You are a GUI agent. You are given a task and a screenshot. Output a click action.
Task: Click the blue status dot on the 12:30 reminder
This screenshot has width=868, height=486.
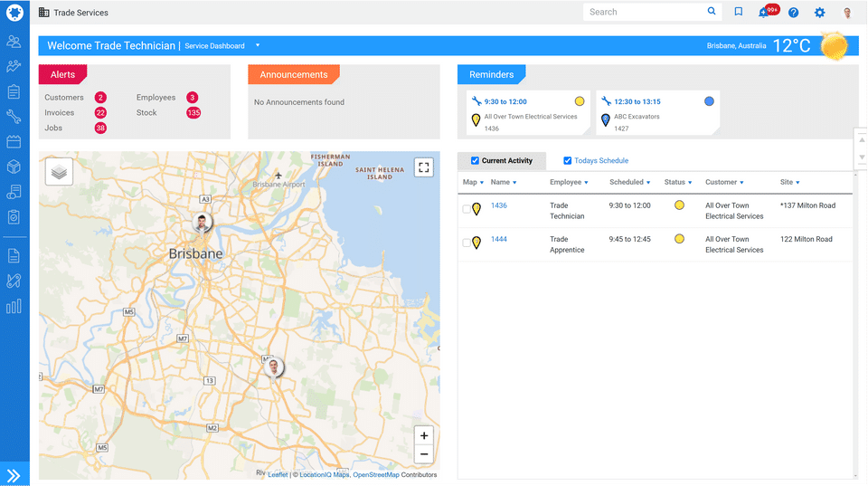(x=709, y=101)
